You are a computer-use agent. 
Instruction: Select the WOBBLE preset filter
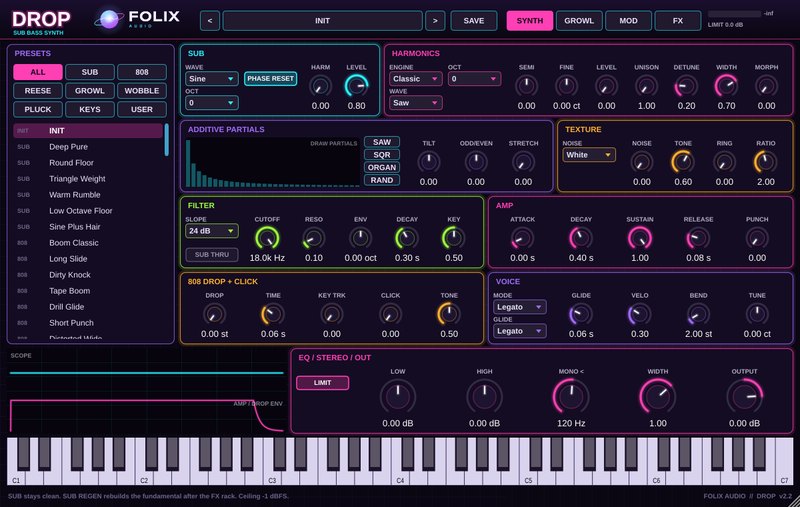[x=142, y=91]
